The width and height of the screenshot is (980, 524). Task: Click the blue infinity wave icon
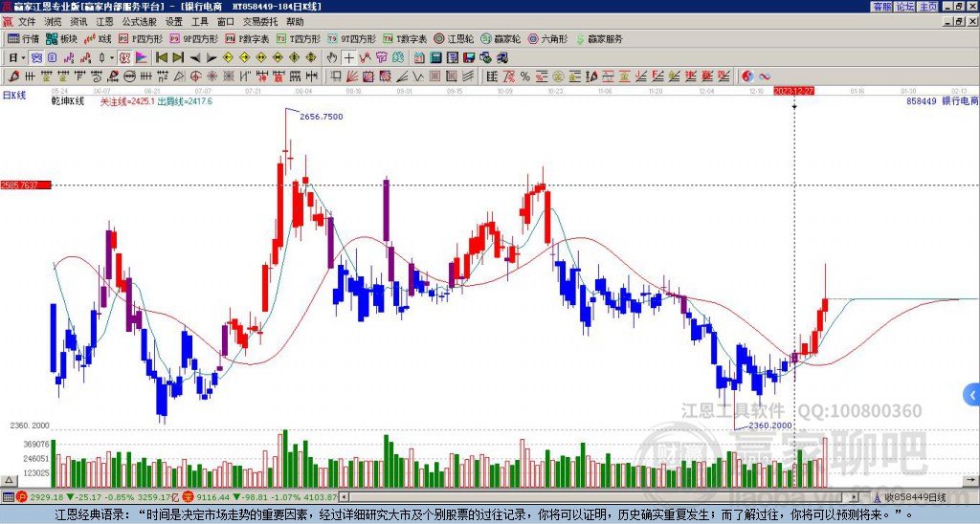765,76
